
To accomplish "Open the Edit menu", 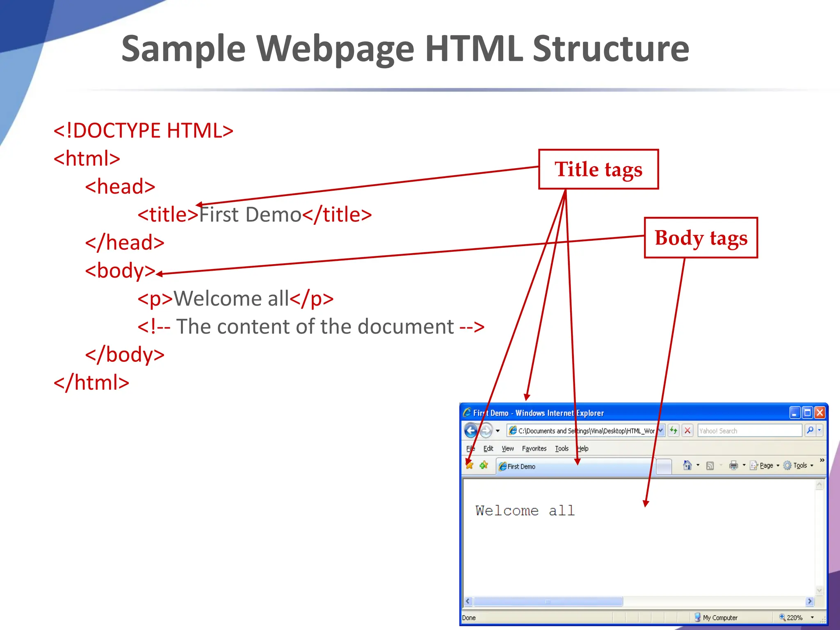I will (488, 448).
